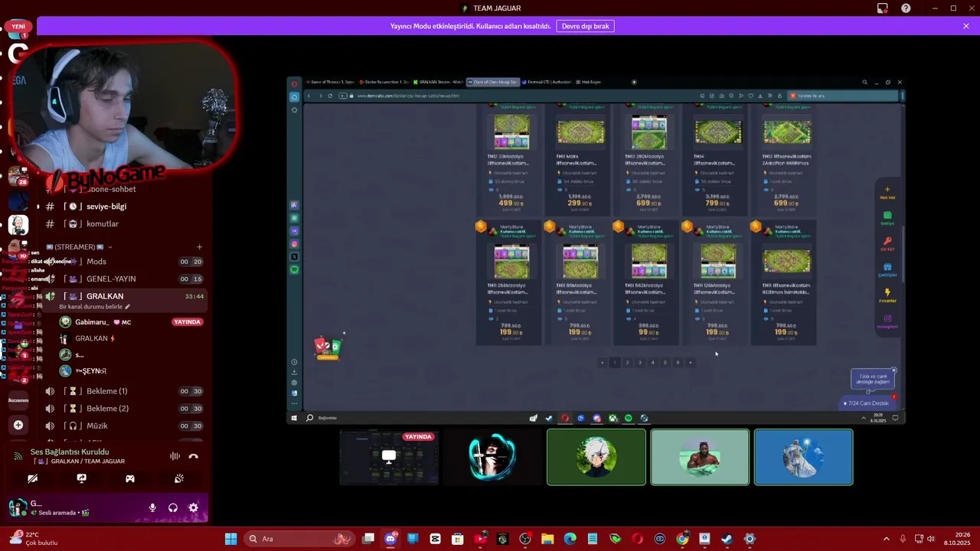Viewport: 980px width, 551px height.
Task: Open Windows Settings gear on the taskbar
Action: [750, 539]
